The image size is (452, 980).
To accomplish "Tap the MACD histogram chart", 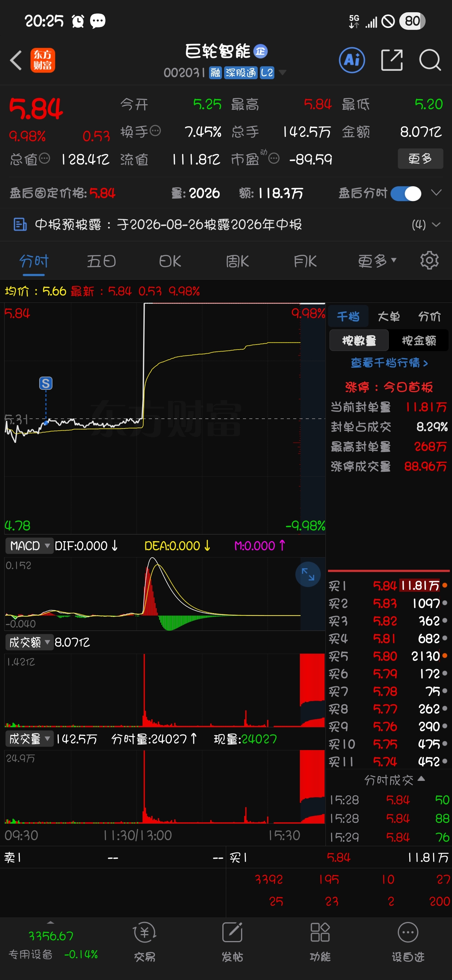I will (164, 593).
